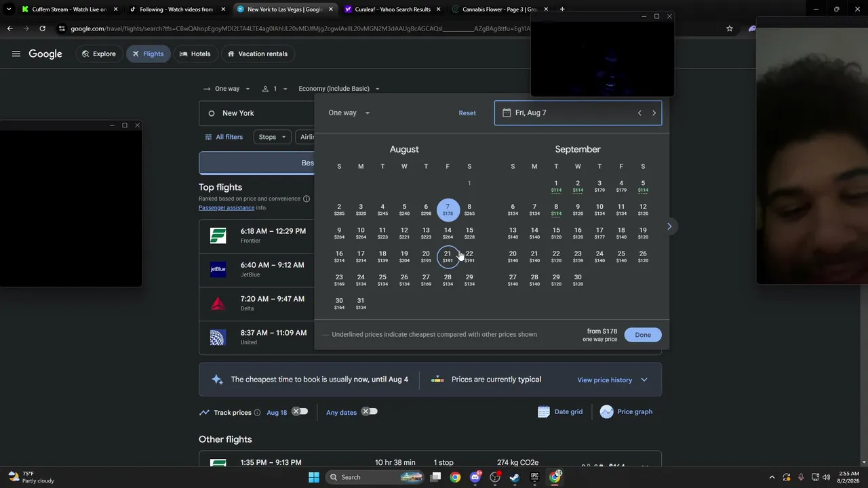Screen dimensions: 868x488
Task: Click the address bar URL
Action: [300, 28]
